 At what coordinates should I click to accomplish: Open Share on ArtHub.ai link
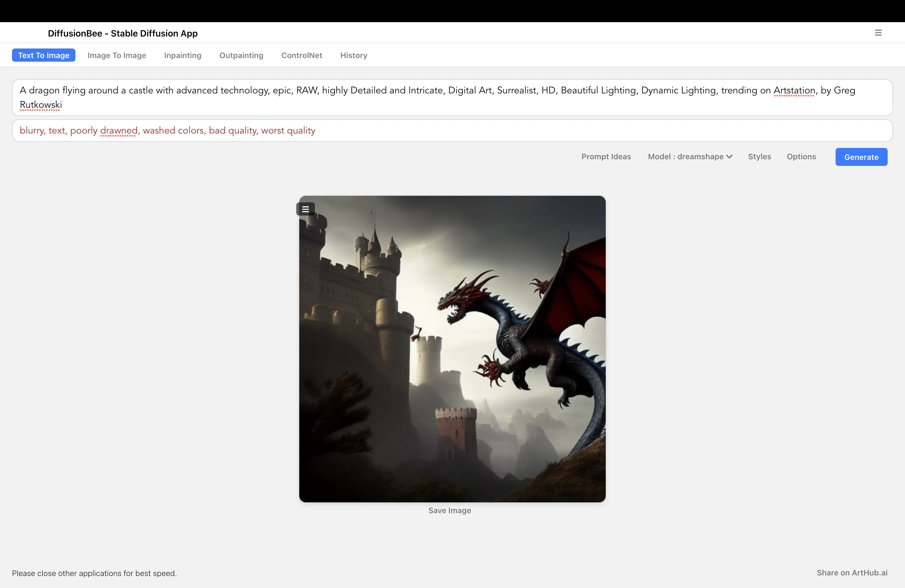tap(852, 573)
